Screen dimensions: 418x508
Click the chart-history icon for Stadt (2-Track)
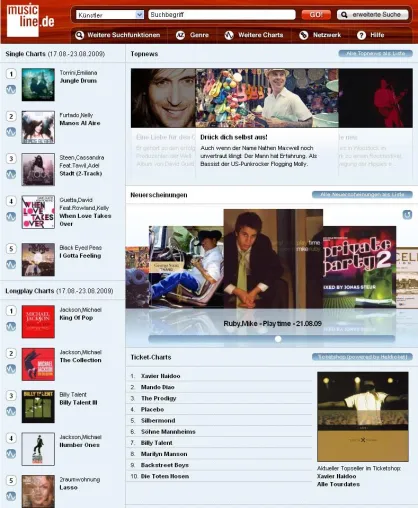click(x=11, y=174)
